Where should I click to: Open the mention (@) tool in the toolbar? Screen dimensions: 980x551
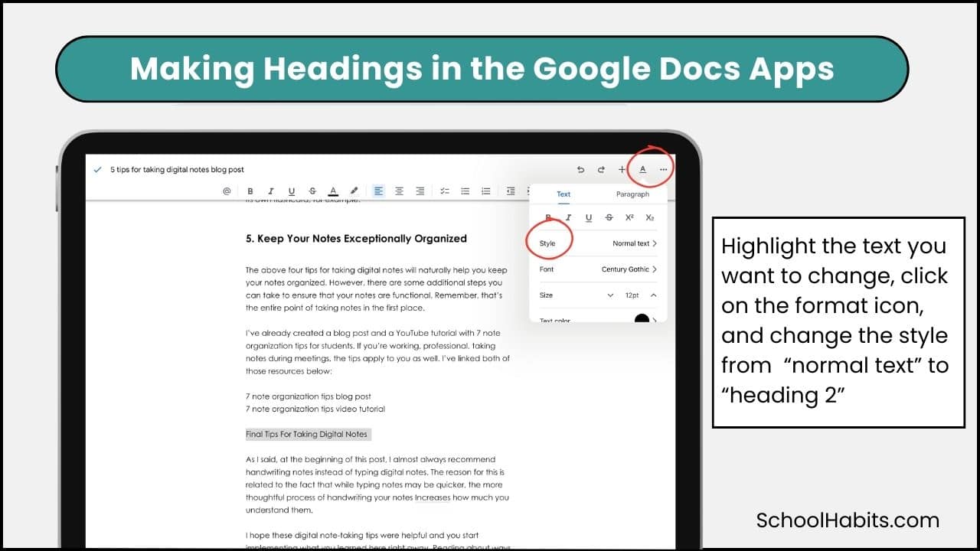[x=226, y=191]
